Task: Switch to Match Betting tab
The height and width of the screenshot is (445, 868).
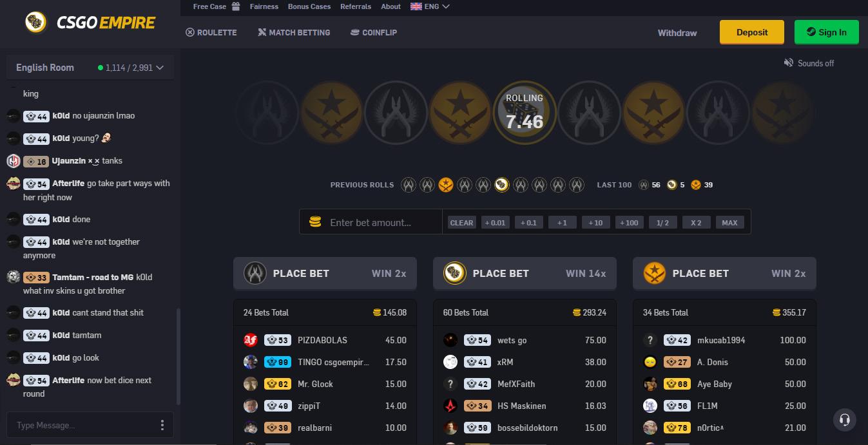Action: point(294,32)
